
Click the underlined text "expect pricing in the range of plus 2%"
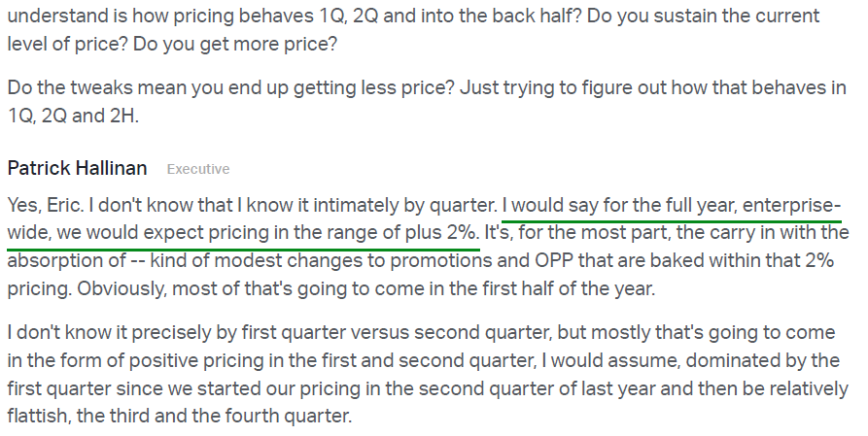pyautogui.click(x=310, y=233)
